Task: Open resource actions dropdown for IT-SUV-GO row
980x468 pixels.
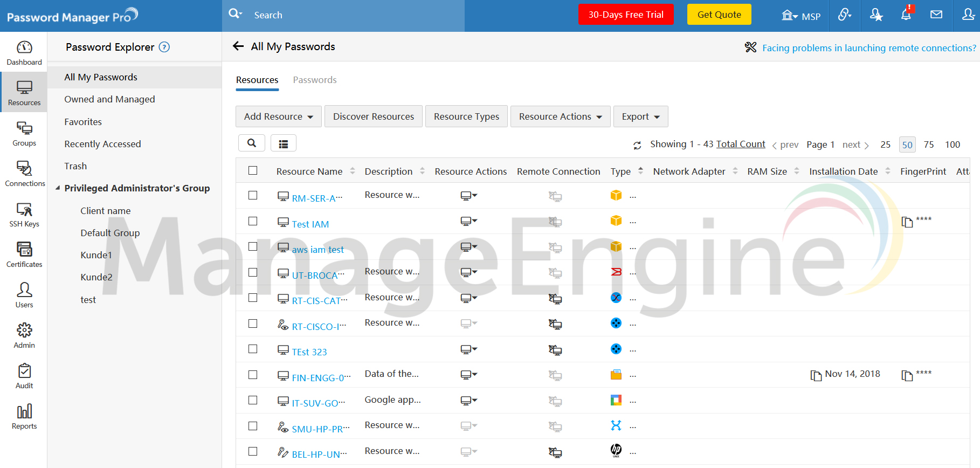Action: point(469,401)
